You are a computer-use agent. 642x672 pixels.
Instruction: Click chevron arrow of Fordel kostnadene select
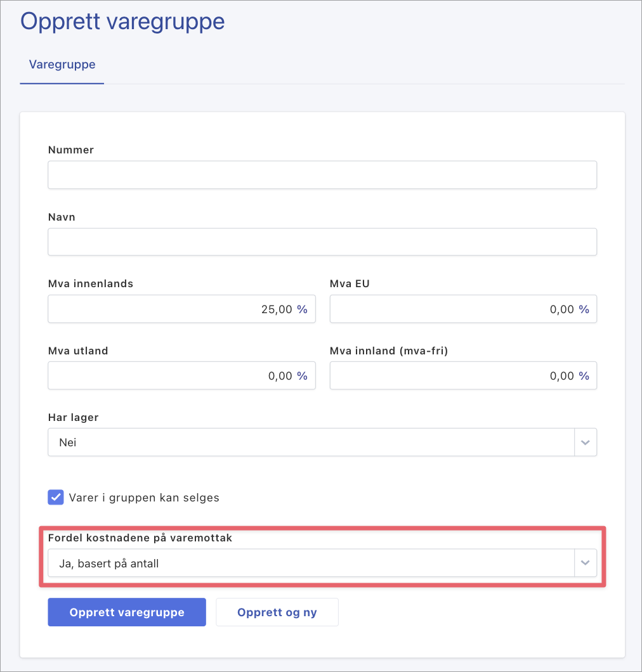coord(586,563)
